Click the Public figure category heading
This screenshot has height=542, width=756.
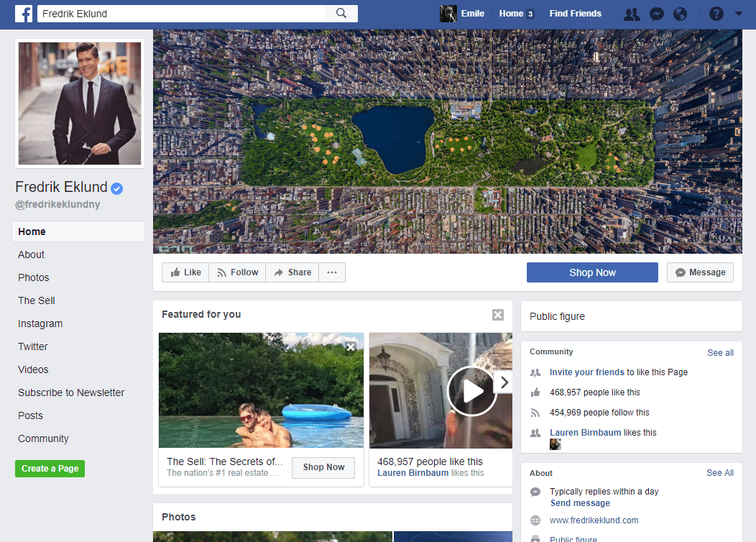coord(557,317)
